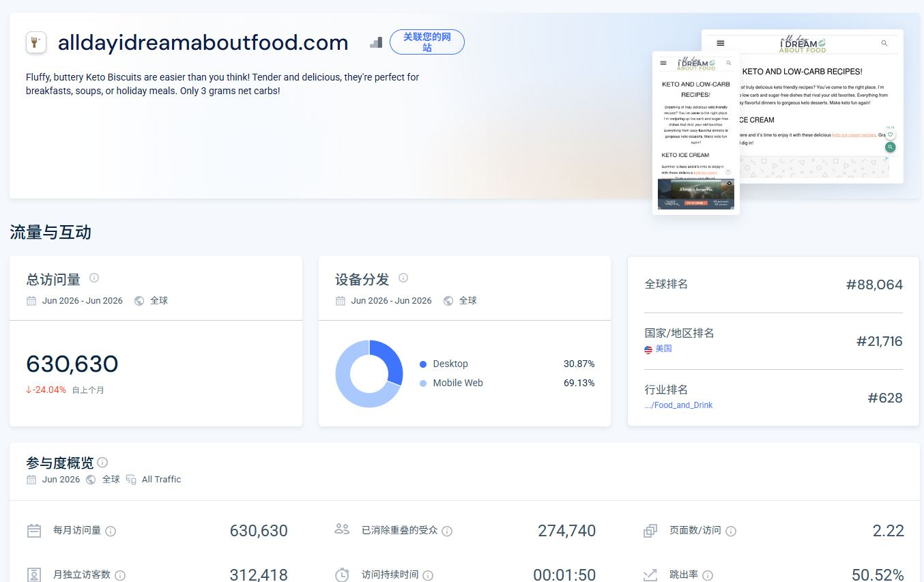Click the global rank value #88,064
This screenshot has height=582, width=924.
tap(874, 285)
